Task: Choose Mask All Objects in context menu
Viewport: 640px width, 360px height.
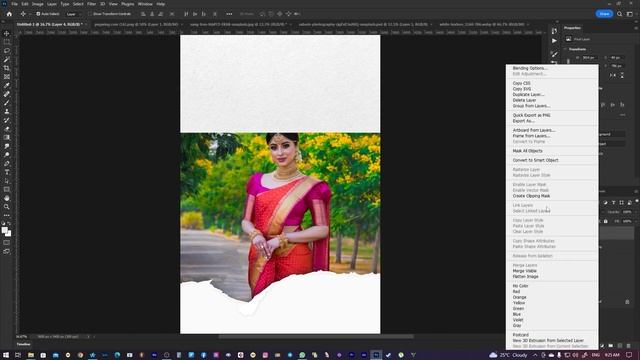Action: click(527, 151)
